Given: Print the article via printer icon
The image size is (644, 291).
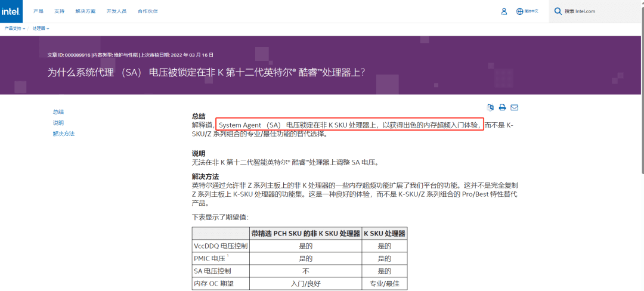Looking at the screenshot, I should [x=502, y=107].
